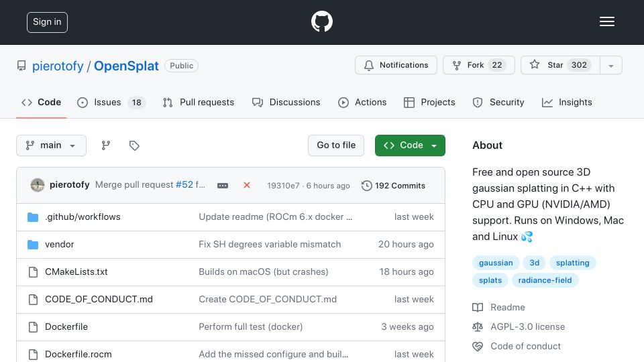This screenshot has width=644, height=362.
Task: Open the Security tab
Action: coord(498,102)
